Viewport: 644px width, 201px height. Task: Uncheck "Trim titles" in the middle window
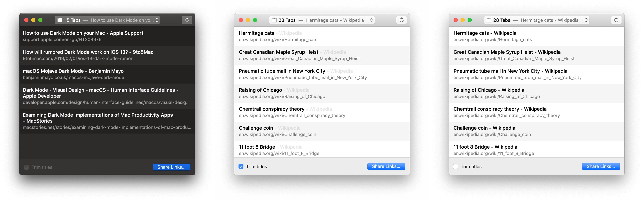[x=241, y=166]
